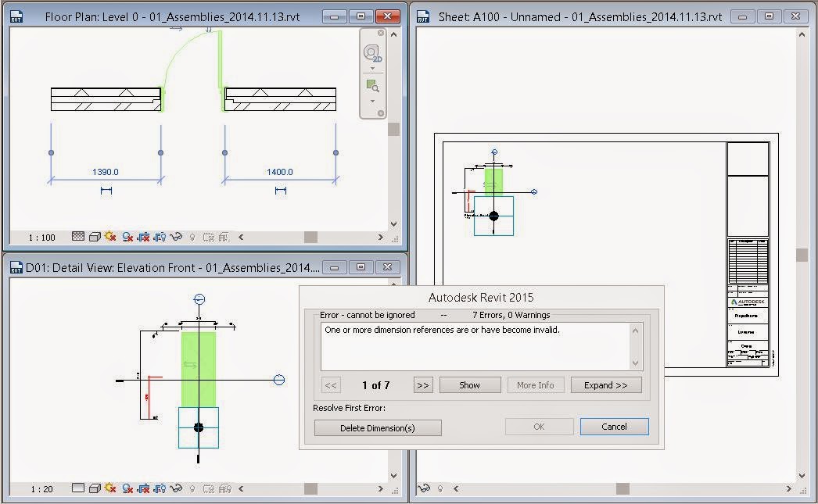Viewport: 818px width, 504px height.
Task: Toggle Hide Analytical Model in Floor Plan view
Action: [224, 237]
